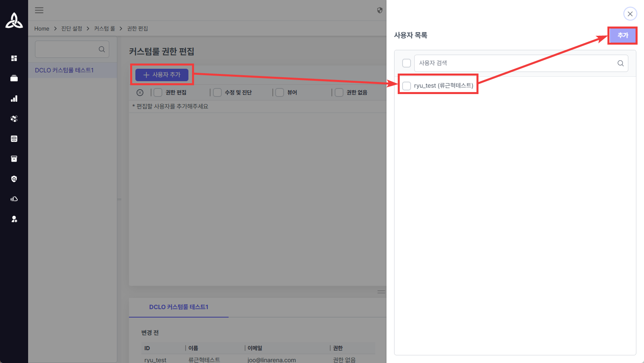Screen dimensions: 644x363
Task: Select the DCLO 커스텀룰 테스트1 tab
Action: 178,307
